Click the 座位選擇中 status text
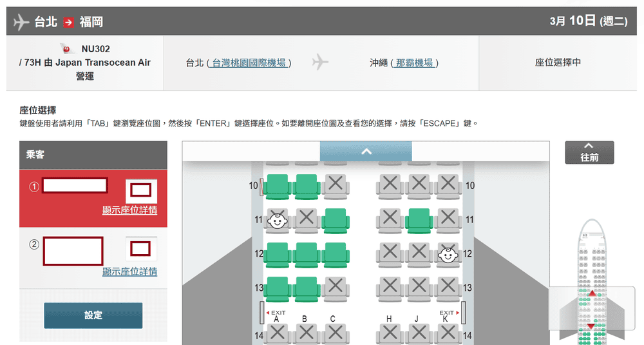 point(558,63)
